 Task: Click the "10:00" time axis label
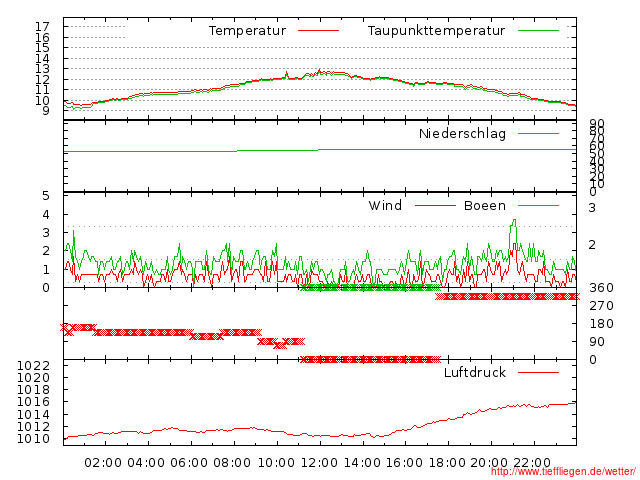[x=276, y=463]
